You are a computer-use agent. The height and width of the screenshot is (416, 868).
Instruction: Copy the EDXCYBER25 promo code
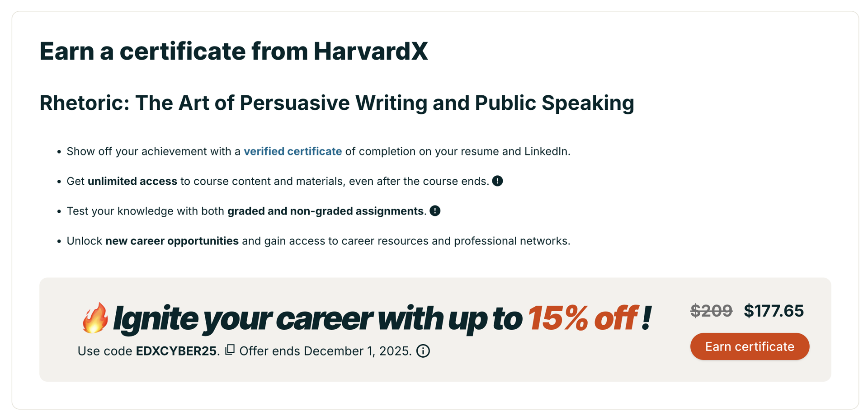click(230, 350)
